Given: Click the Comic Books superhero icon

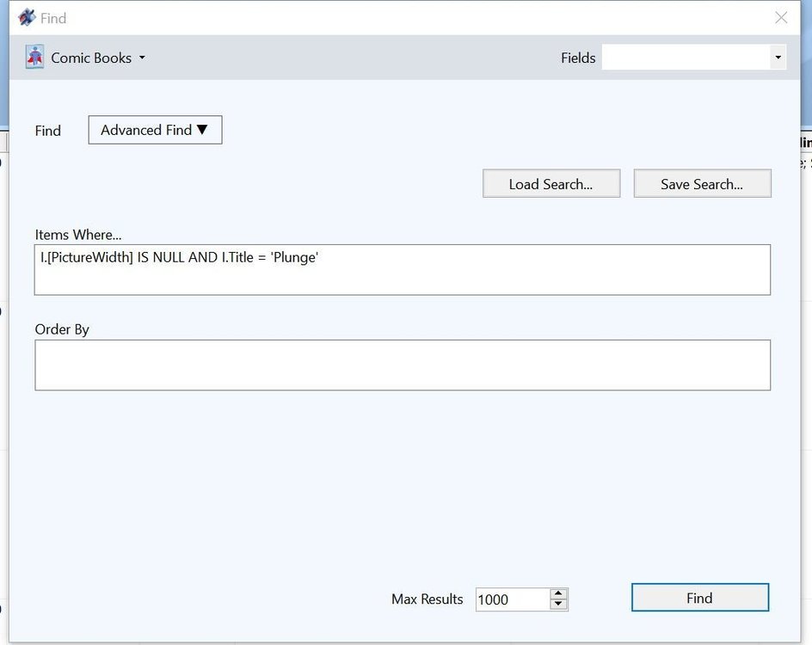Looking at the screenshot, I should coord(34,58).
